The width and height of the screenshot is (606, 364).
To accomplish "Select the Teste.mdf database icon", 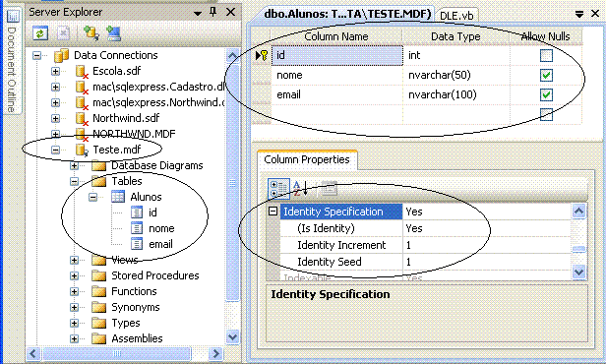I will [x=81, y=150].
